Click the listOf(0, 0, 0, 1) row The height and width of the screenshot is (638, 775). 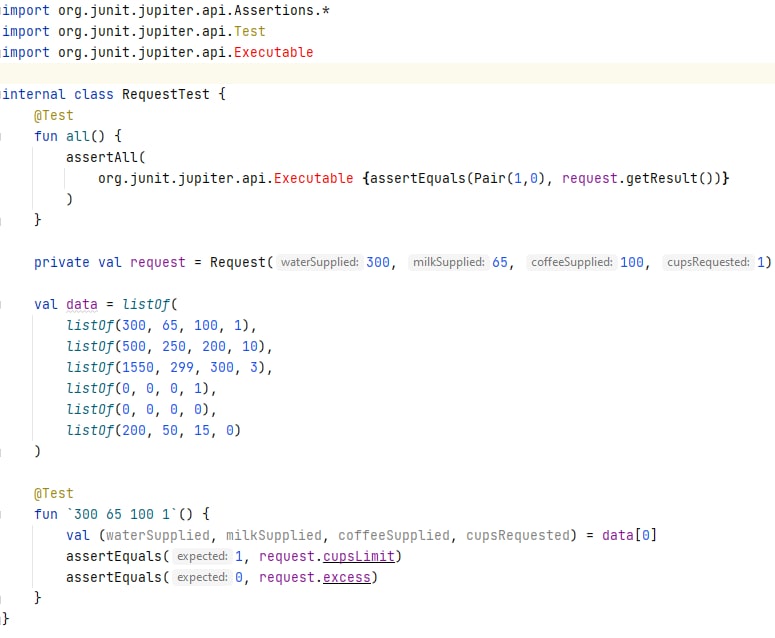[x=141, y=388]
